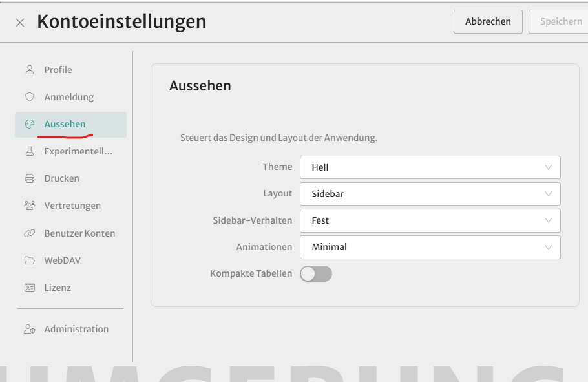Viewport: 588px width, 382px height.
Task: Click the Kontoeinstellungen title text
Action: 121,21
